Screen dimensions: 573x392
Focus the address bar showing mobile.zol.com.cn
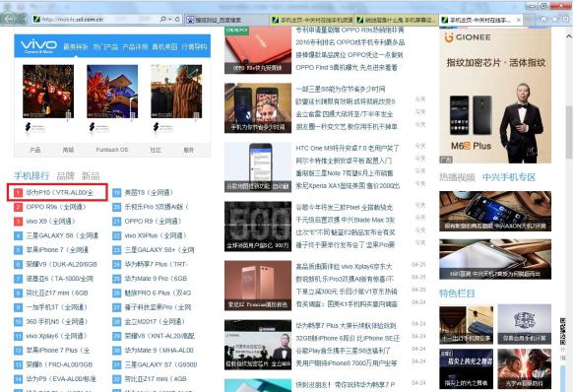95,19
